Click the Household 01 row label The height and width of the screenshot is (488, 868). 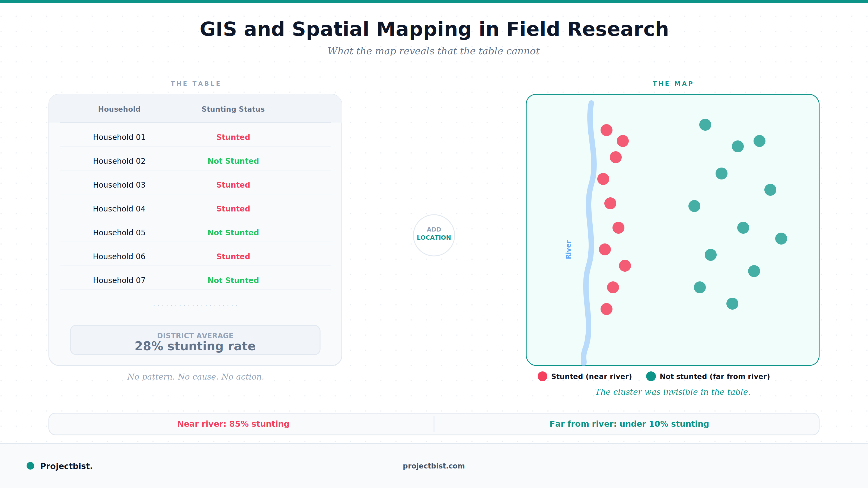point(119,137)
